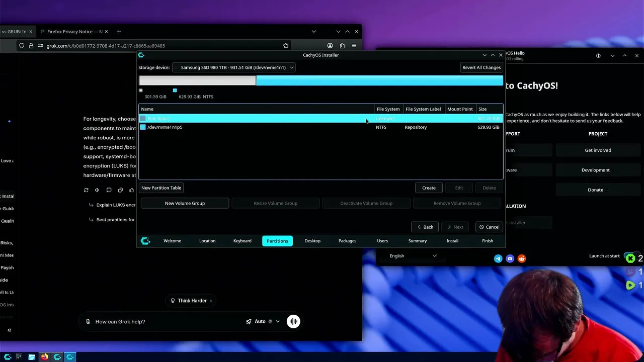Image resolution: width=644 pixels, height=362 pixels.
Task: Open the Firefox icon in the taskbar
Action: (x=44, y=357)
